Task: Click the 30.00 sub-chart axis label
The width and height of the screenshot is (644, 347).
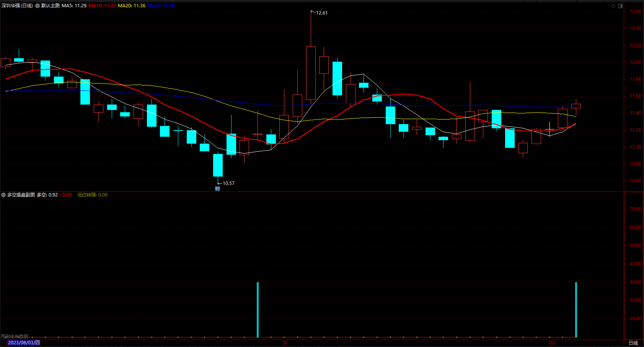Action: pyautogui.click(x=636, y=282)
